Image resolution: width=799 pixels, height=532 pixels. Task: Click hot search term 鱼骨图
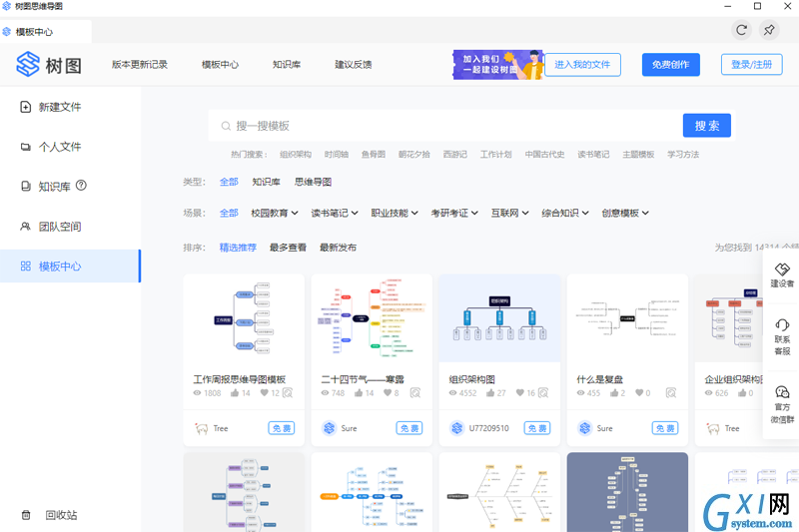(x=374, y=155)
